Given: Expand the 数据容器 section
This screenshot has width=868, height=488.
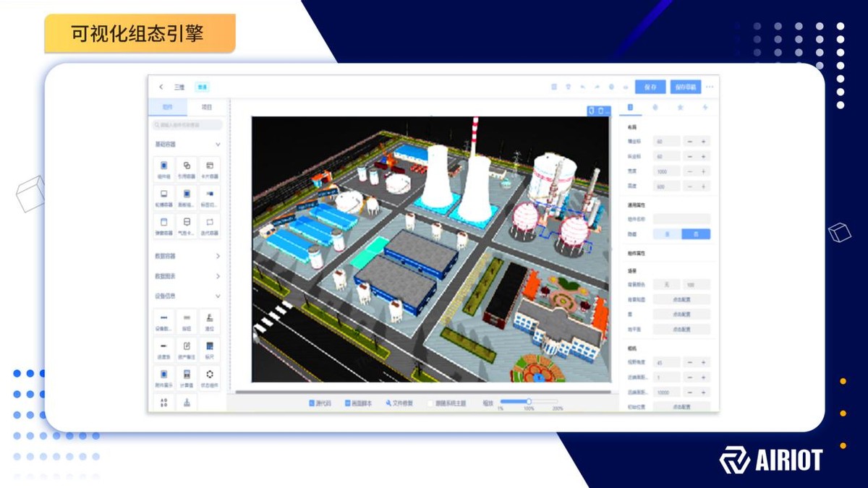Looking at the screenshot, I should point(218,256).
